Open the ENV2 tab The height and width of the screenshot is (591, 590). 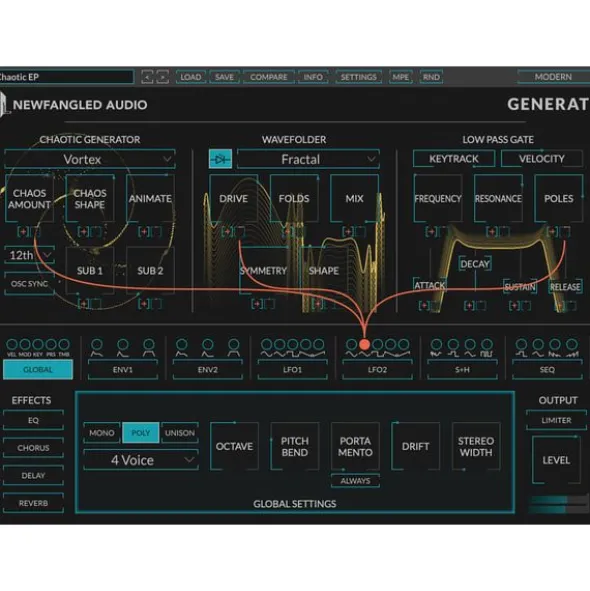tap(208, 369)
